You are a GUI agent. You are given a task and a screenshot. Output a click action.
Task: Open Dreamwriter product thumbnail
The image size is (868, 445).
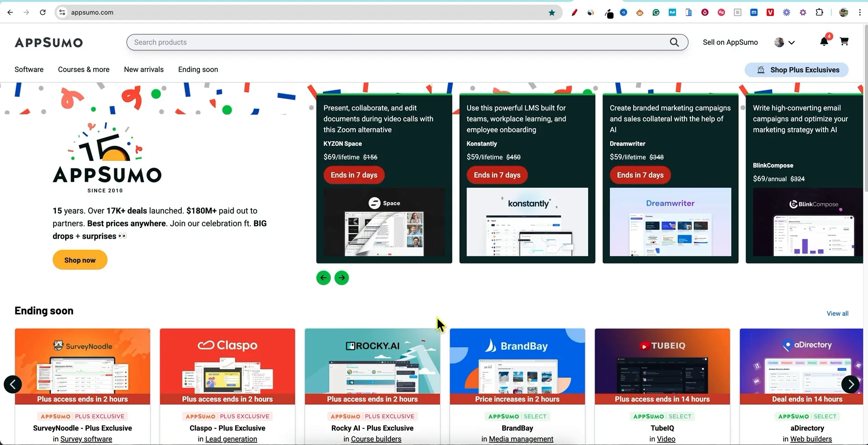(x=670, y=222)
